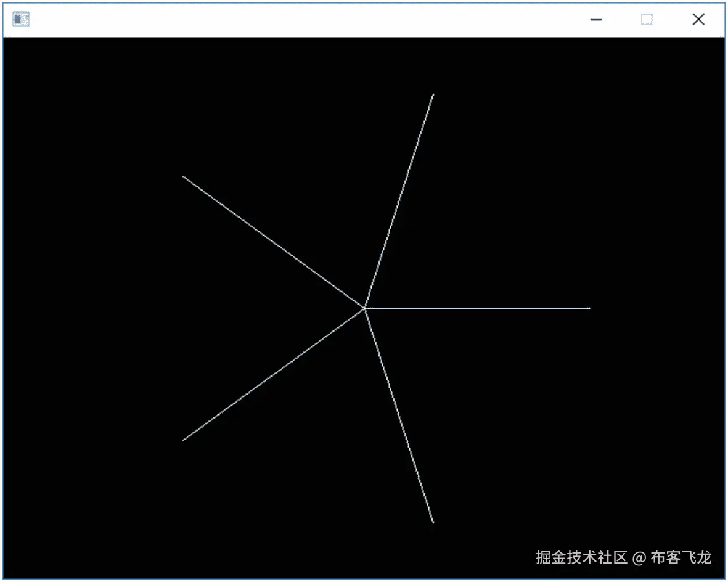
Task: Click the endpoint of the lower-left line
Action: coord(184,440)
